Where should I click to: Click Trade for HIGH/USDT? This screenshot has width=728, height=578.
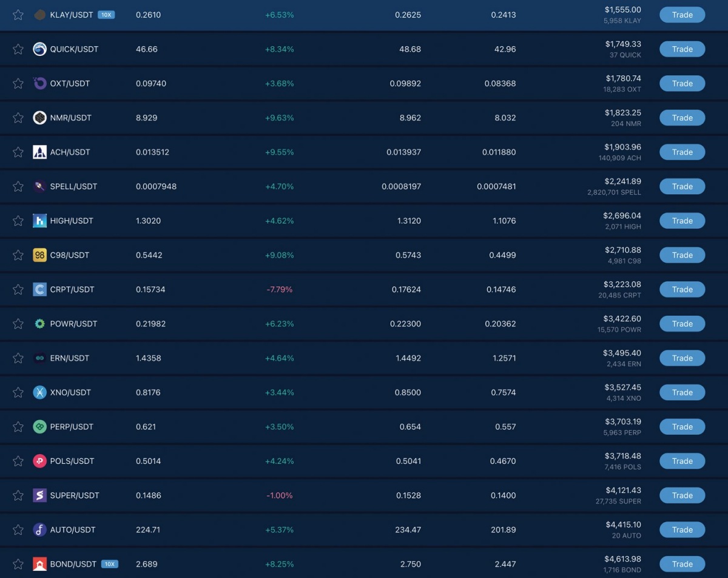pos(682,221)
